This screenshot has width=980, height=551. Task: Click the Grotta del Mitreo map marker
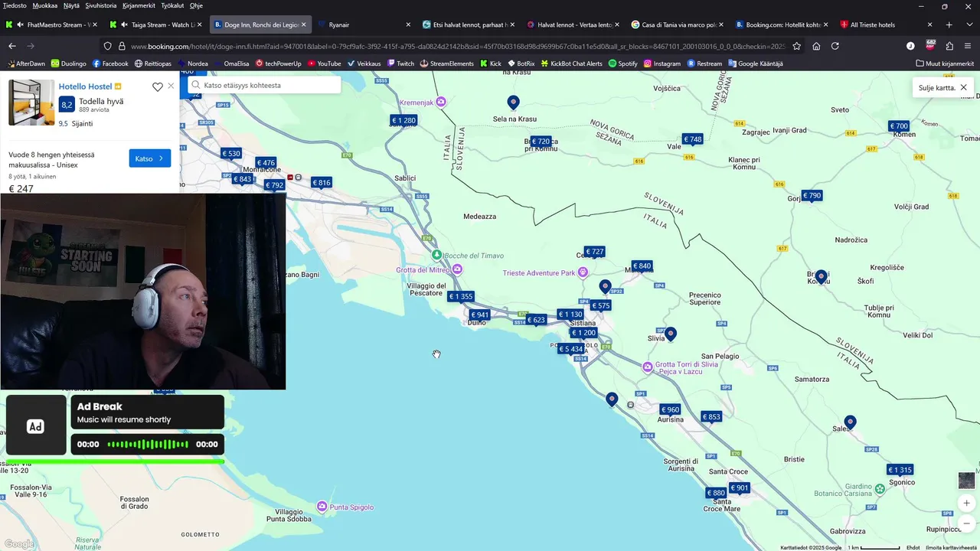tap(458, 269)
